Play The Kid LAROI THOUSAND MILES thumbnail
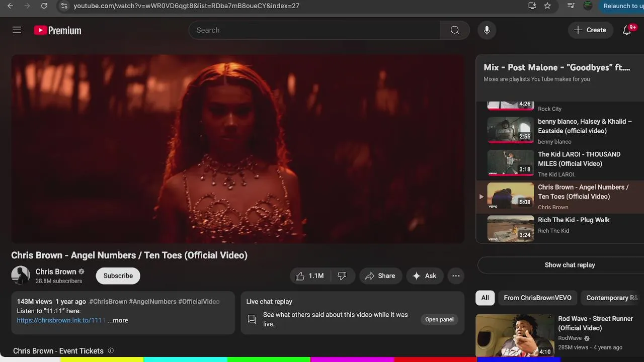644x362 pixels. click(x=510, y=163)
